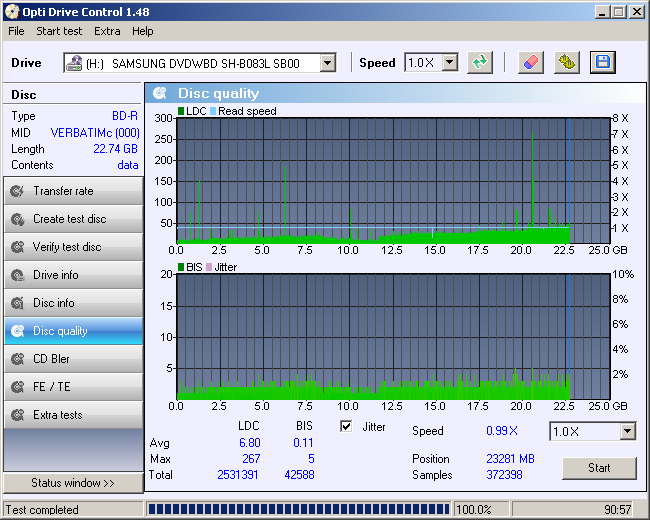Viewport: 650px width, 520px height.
Task: Expand the 1.0X speed dropdown above Start
Action: 627,431
